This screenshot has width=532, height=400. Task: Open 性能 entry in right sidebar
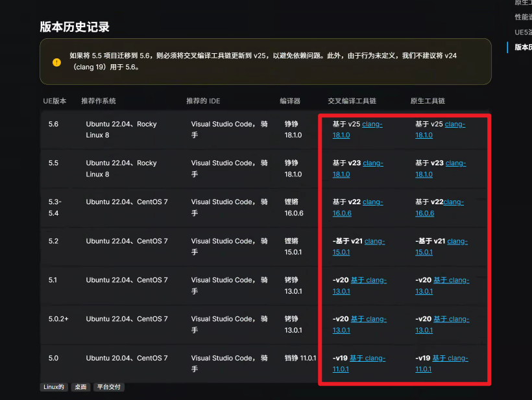pyautogui.click(x=523, y=17)
